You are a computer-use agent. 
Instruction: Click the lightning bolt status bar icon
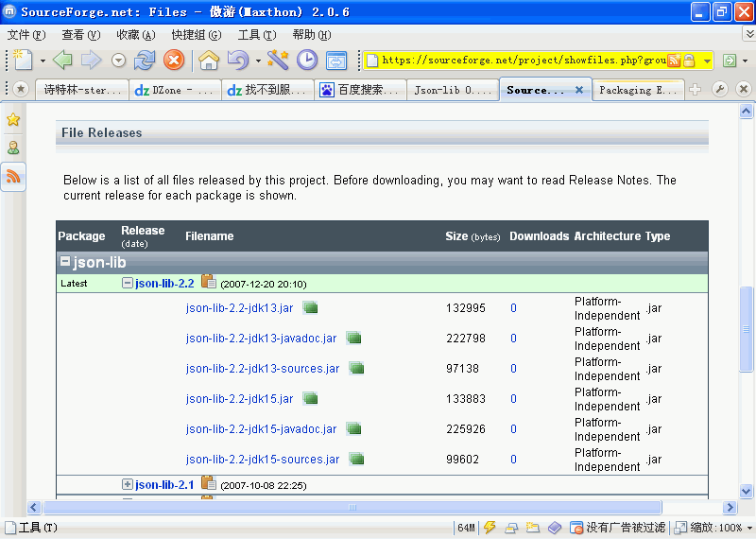(490, 528)
